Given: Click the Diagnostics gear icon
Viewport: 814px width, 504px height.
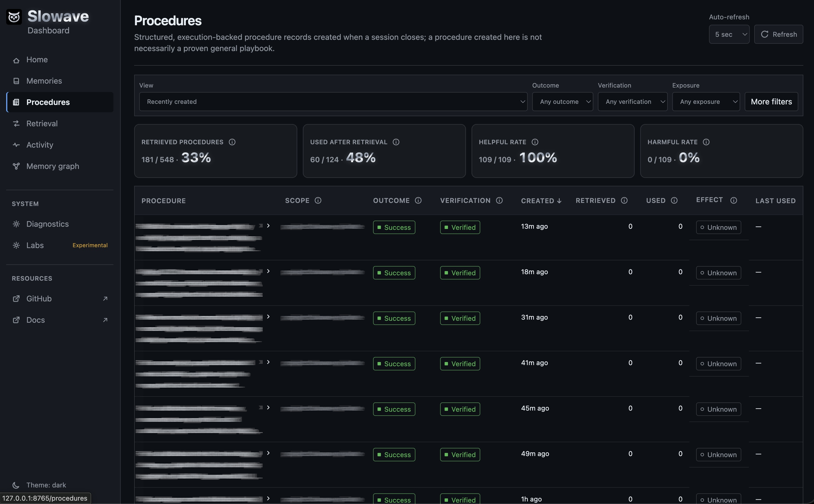Looking at the screenshot, I should tap(16, 224).
